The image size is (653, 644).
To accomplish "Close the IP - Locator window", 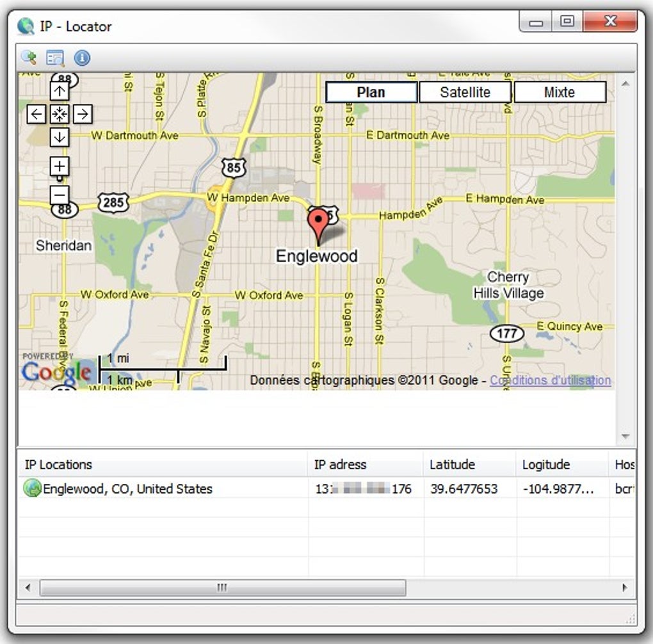I will click(610, 21).
